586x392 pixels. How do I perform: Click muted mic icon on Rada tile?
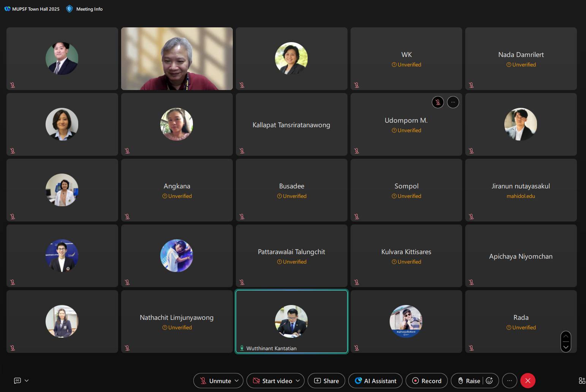471,348
